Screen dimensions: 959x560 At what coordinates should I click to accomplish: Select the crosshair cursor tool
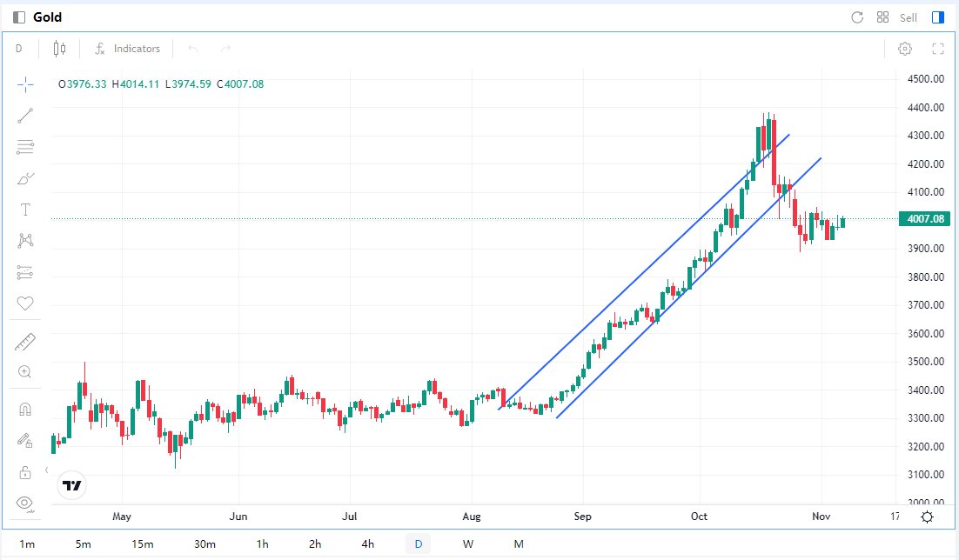point(25,84)
